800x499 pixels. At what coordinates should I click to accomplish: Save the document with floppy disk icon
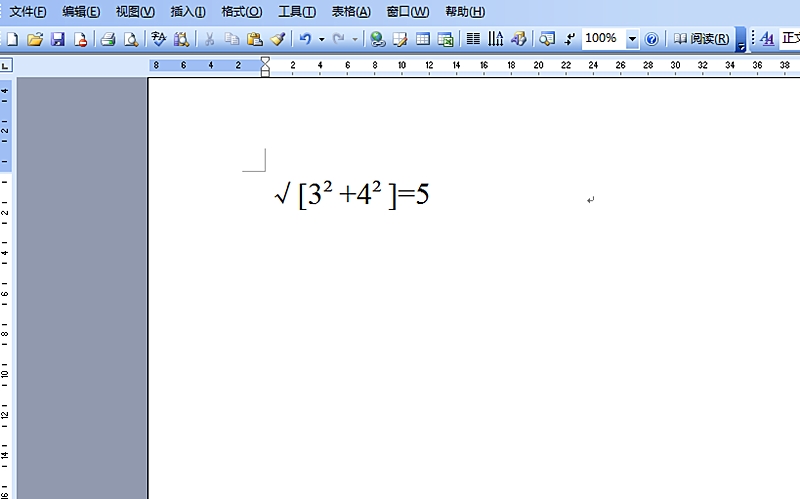tap(58, 39)
